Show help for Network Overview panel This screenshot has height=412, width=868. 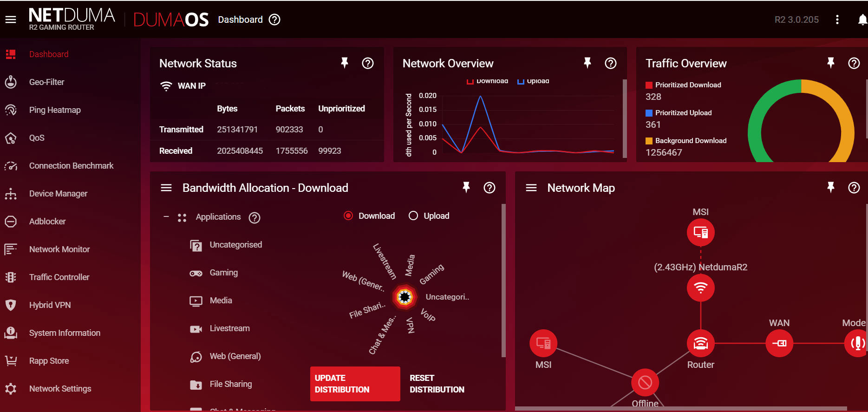pyautogui.click(x=611, y=63)
